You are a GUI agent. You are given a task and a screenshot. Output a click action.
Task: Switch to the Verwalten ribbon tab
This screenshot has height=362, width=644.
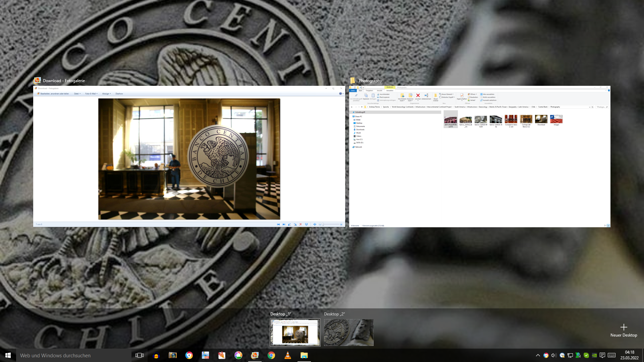(x=390, y=90)
